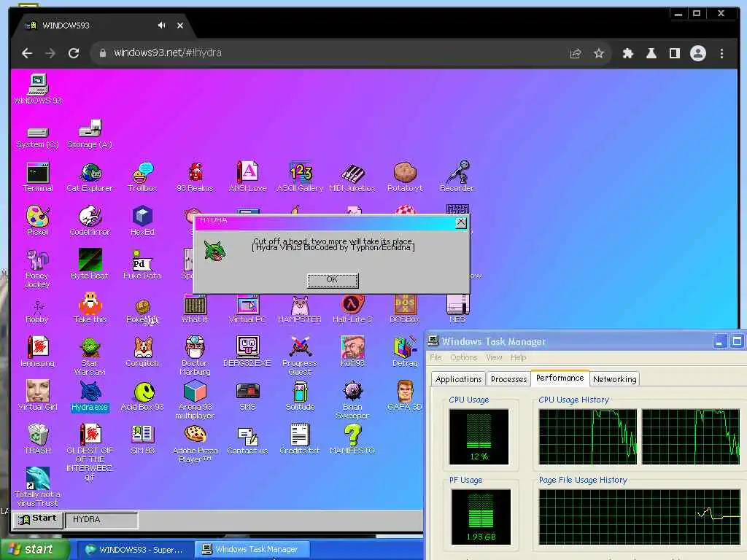The height and width of the screenshot is (560, 747).
Task: Open Options menu in Task Manager
Action: pyautogui.click(x=463, y=357)
